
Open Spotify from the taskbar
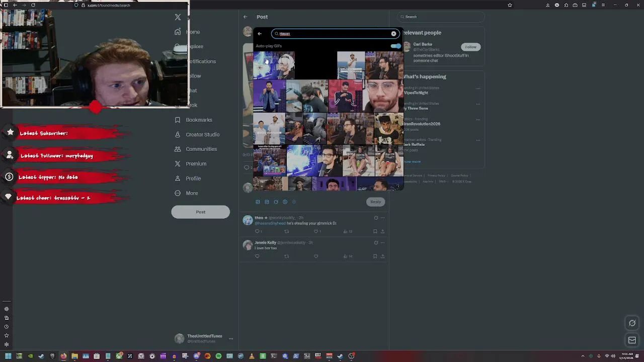pyautogui.click(x=218, y=356)
